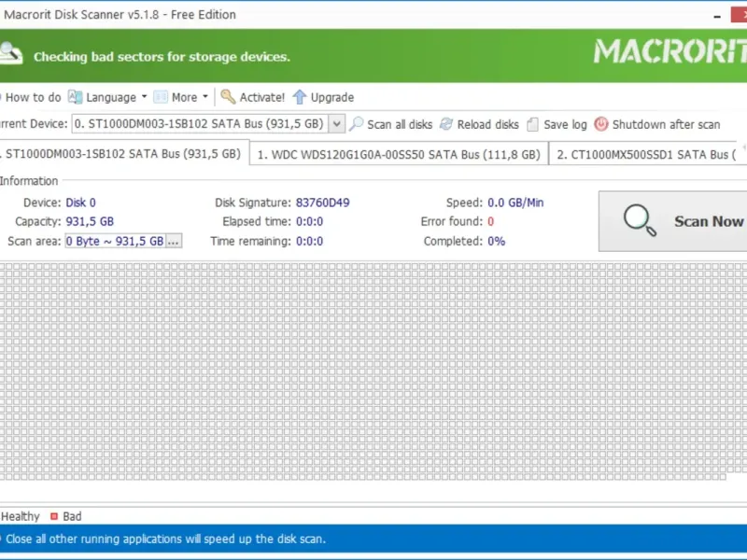Image resolution: width=747 pixels, height=560 pixels.
Task: Expand the More dropdown arrow
Action: click(205, 97)
